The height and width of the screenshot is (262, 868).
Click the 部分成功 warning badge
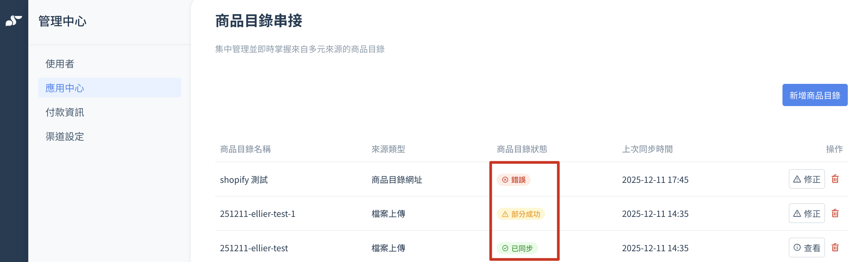click(521, 214)
